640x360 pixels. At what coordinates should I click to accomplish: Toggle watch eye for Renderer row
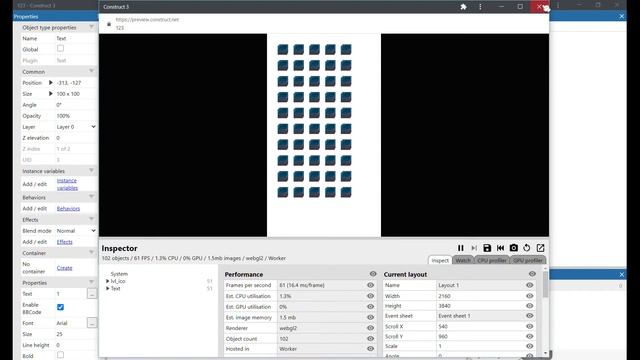click(370, 328)
